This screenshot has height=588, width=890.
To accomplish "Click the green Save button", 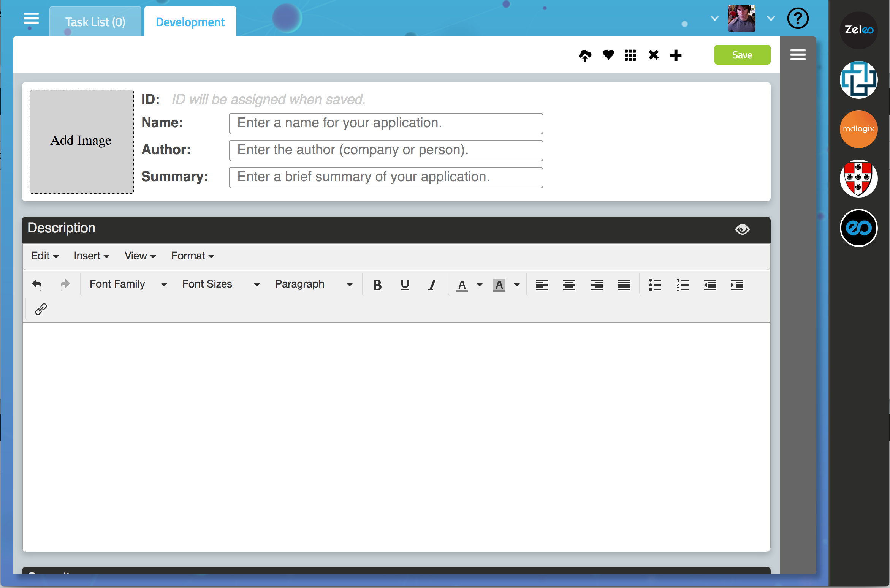I will point(742,55).
